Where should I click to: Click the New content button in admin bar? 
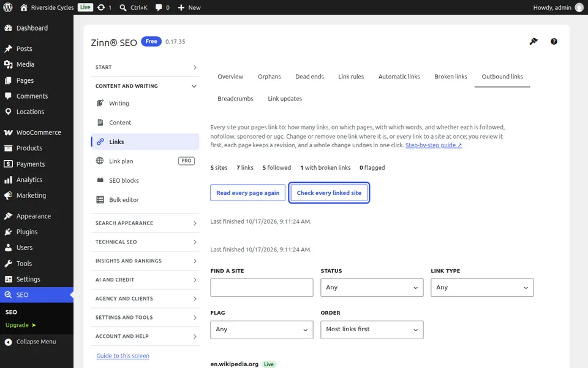click(189, 7)
